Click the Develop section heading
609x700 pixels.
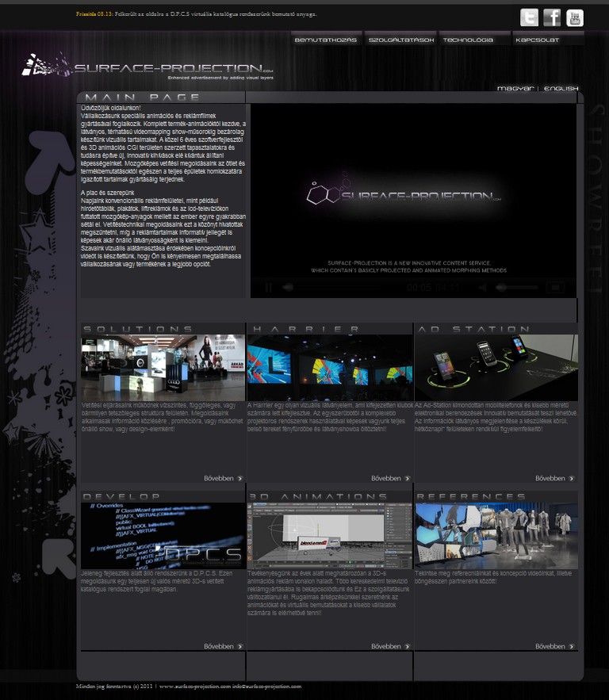click(x=121, y=496)
